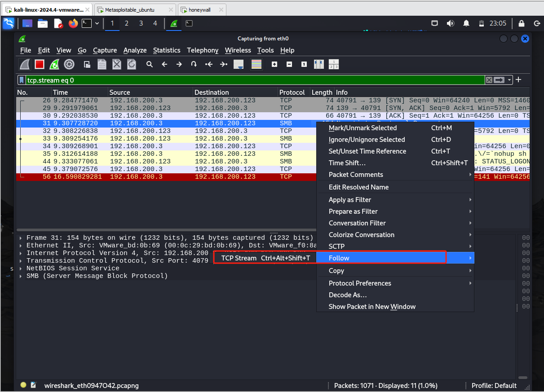Select packet number 56 row

(x=273, y=177)
